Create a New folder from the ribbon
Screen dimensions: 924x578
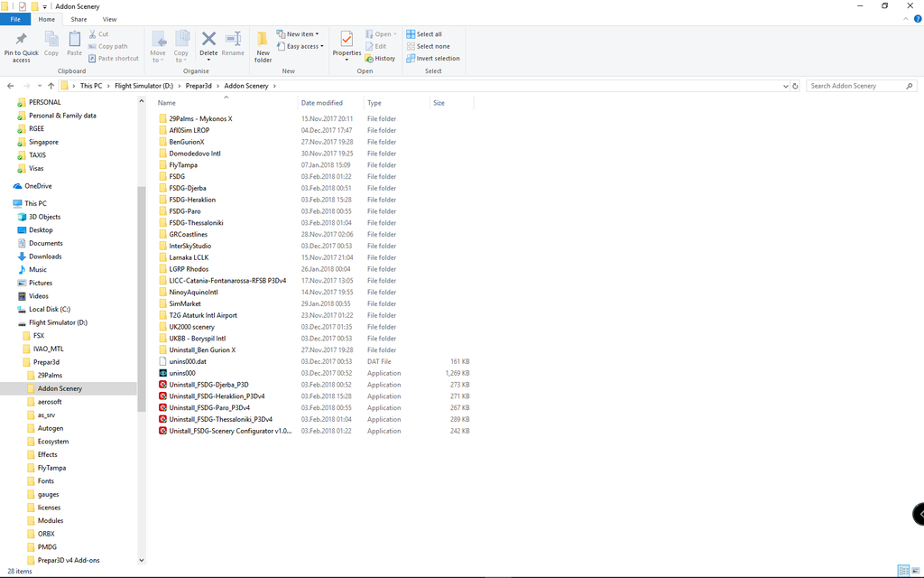point(263,47)
